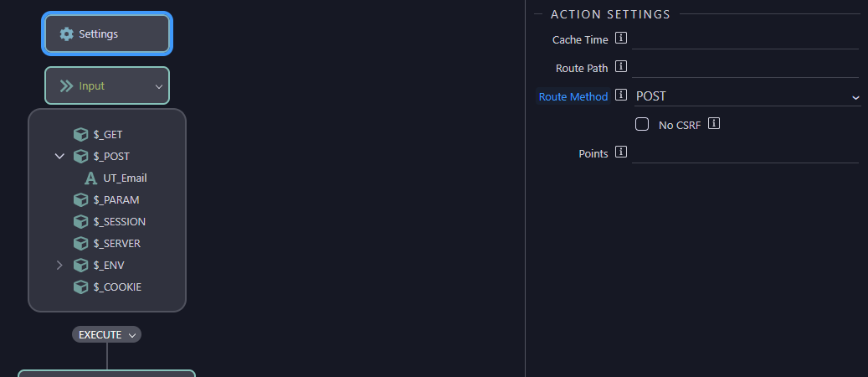Open the Cache Time info icon
This screenshot has height=377, width=868.
coord(621,39)
